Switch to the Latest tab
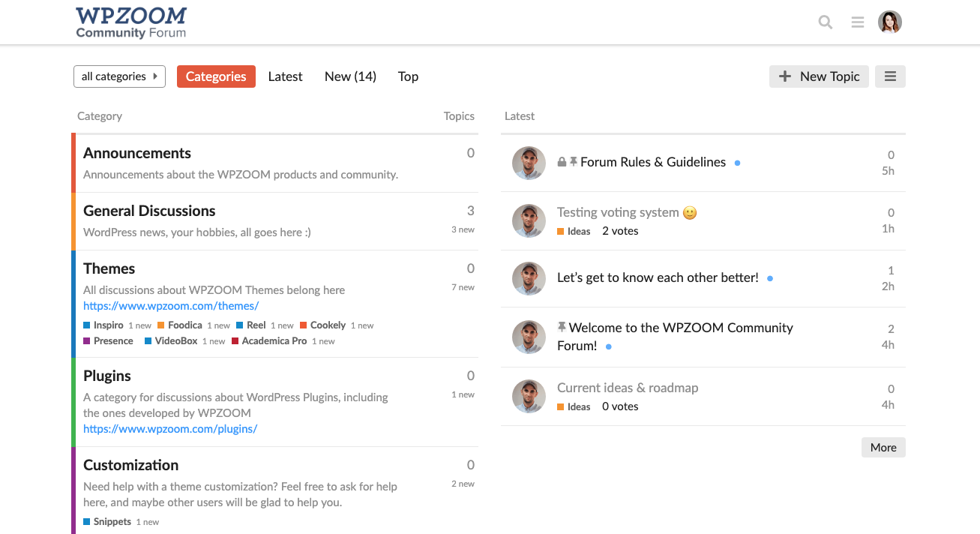Viewport: 980px width, 534px height. [x=286, y=76]
